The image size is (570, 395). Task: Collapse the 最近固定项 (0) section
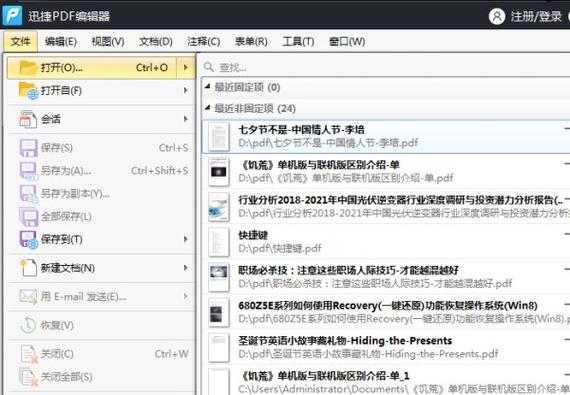pos(208,87)
